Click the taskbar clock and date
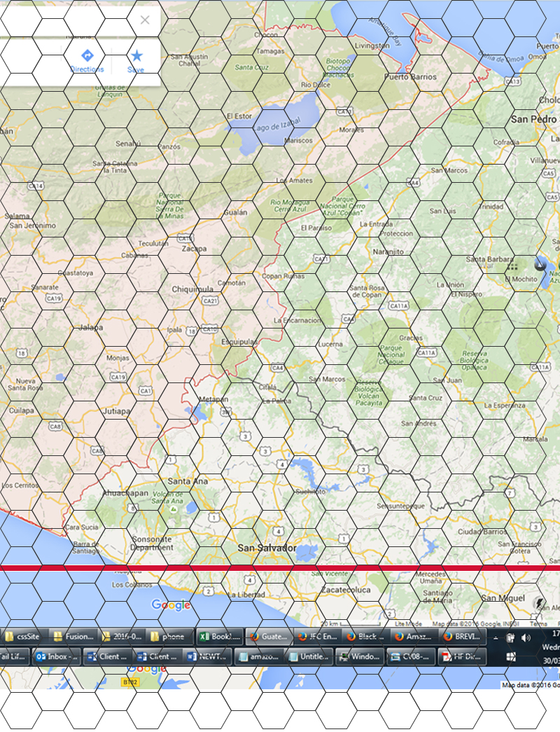 tap(551, 647)
